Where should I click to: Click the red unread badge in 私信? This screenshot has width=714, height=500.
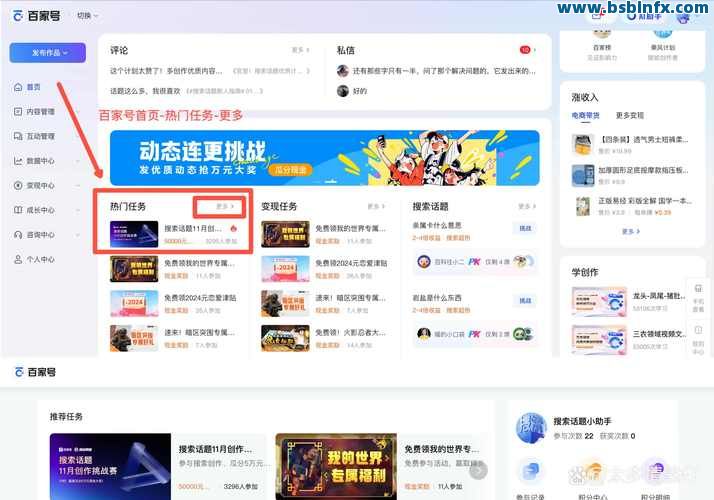pyautogui.click(x=525, y=50)
